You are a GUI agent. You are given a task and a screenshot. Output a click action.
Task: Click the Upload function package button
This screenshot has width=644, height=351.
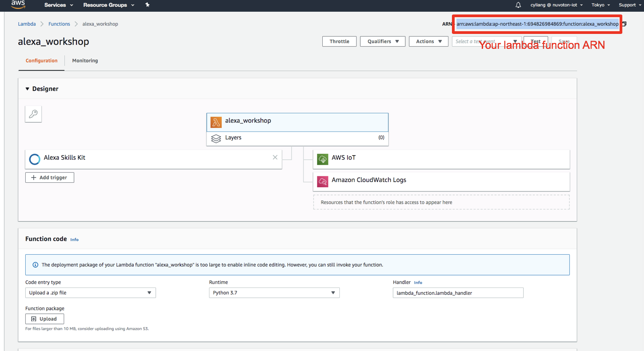[45, 319]
